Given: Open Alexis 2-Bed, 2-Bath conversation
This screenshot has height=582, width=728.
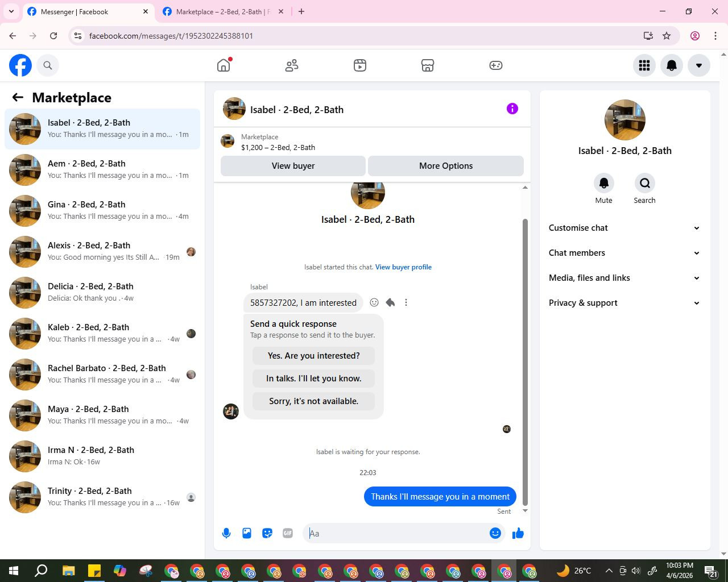Looking at the screenshot, I should tap(102, 252).
